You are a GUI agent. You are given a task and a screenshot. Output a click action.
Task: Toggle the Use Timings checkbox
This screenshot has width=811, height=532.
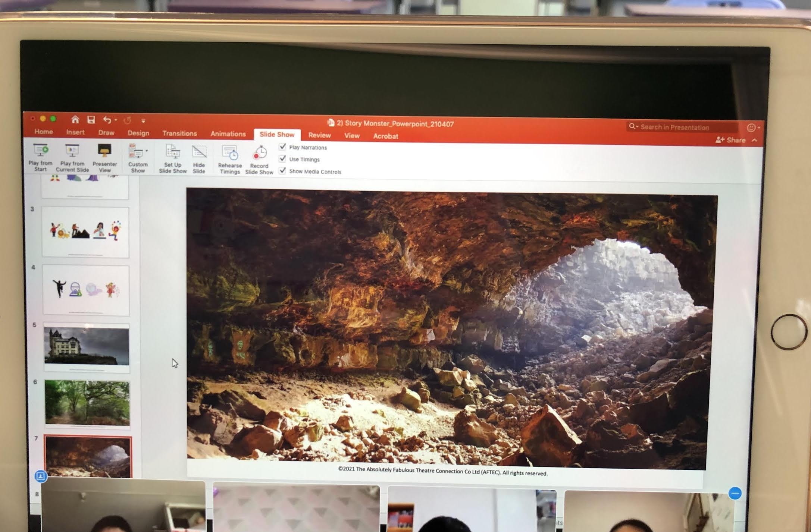282,159
